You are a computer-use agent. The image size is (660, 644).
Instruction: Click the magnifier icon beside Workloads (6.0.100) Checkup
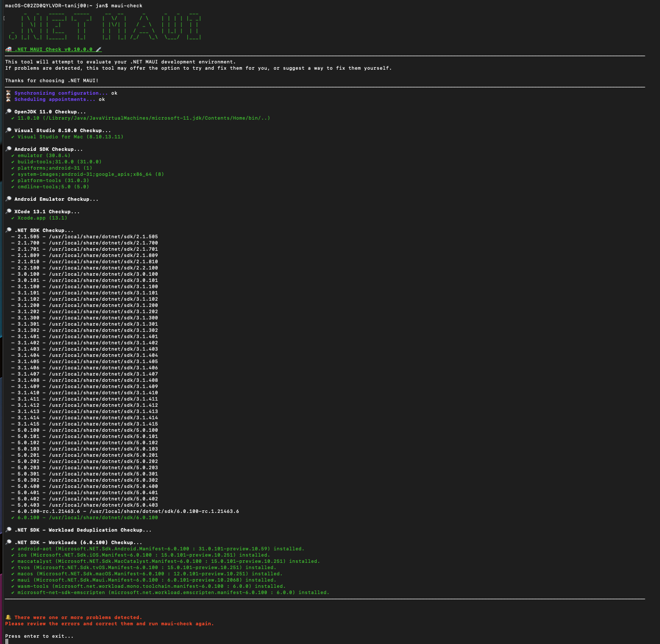tap(8, 543)
